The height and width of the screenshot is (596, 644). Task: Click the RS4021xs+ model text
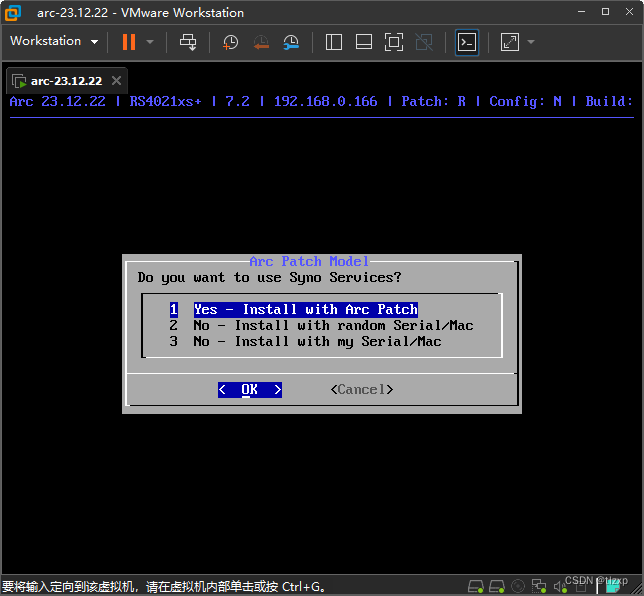click(x=165, y=101)
